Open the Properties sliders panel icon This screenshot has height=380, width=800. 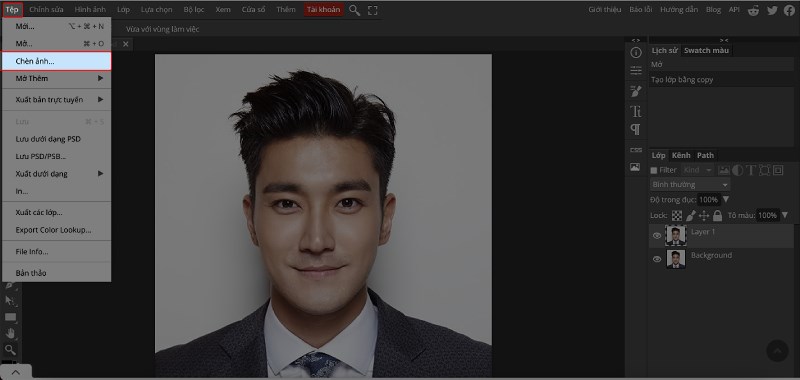636,70
